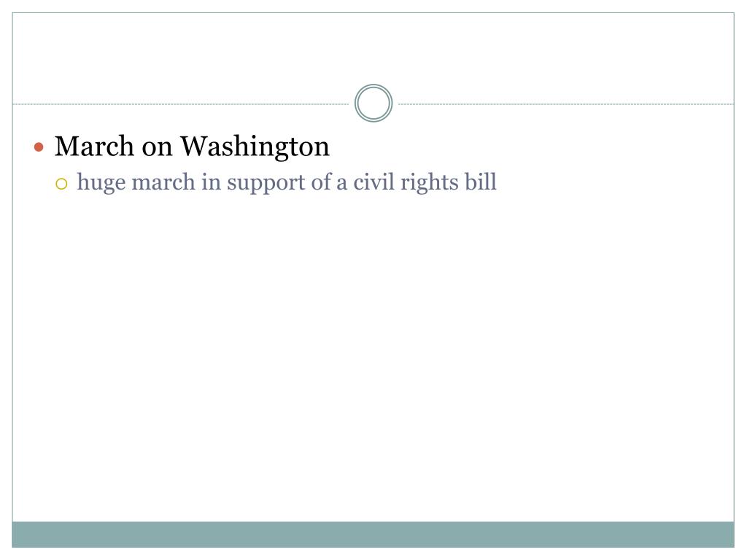
Task: Click the word 'in' in the sub-bullet
Action: (211, 182)
